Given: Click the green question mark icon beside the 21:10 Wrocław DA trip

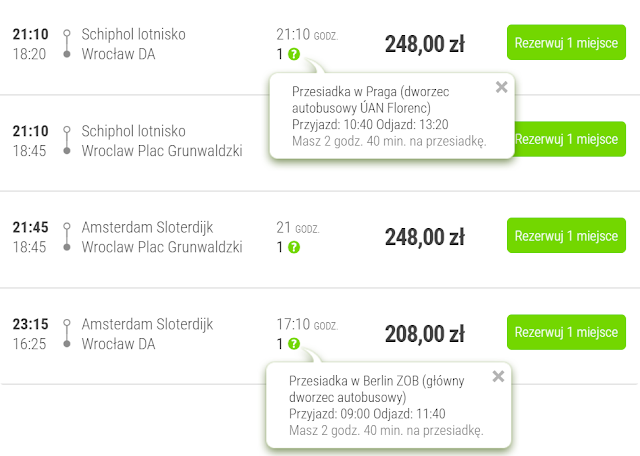Looking at the screenshot, I should [x=293, y=54].
